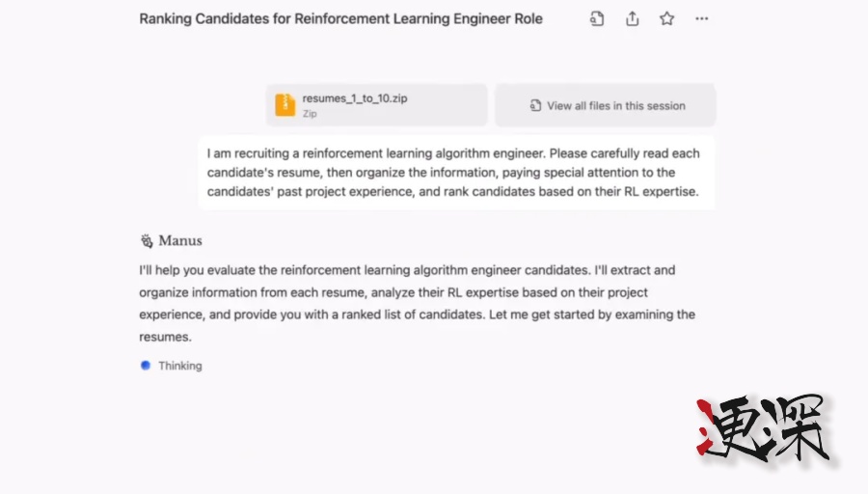868x494 pixels.
Task: Open the three-dot more options menu
Action: (702, 18)
